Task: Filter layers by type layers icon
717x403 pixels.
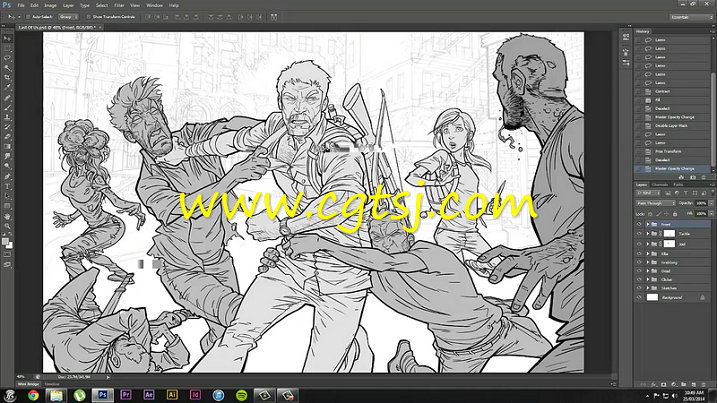Action: pos(685,193)
